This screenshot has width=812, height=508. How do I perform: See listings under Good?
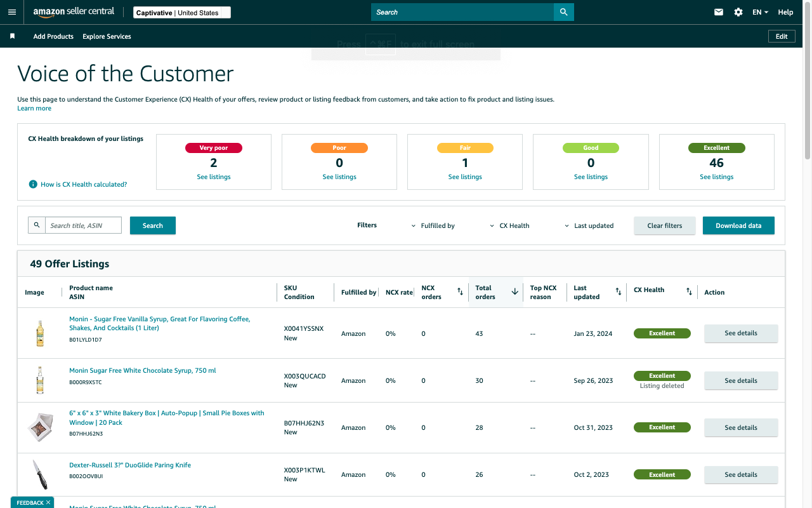coord(591,177)
